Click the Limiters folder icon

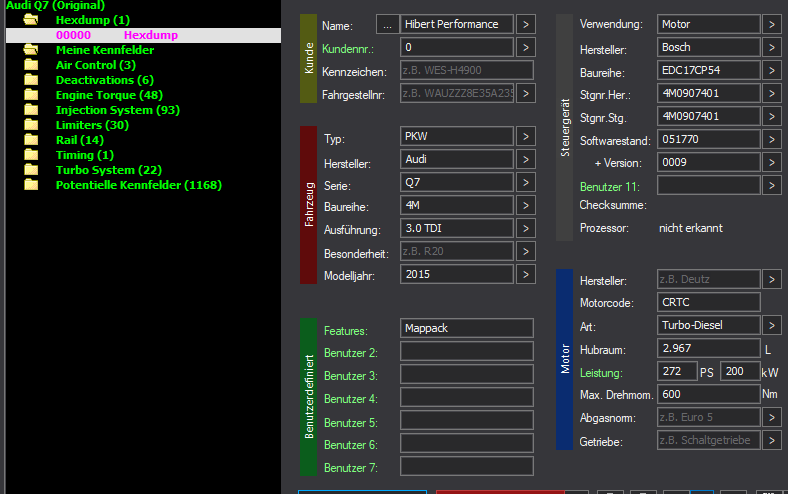31,125
